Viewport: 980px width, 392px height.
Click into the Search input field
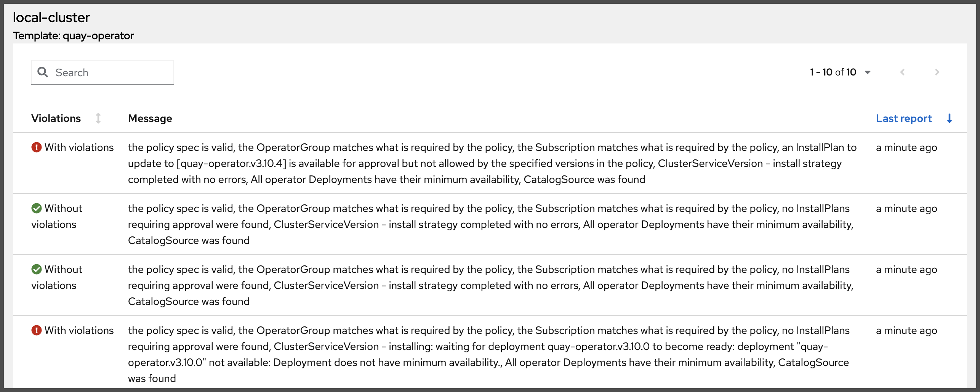[102, 72]
